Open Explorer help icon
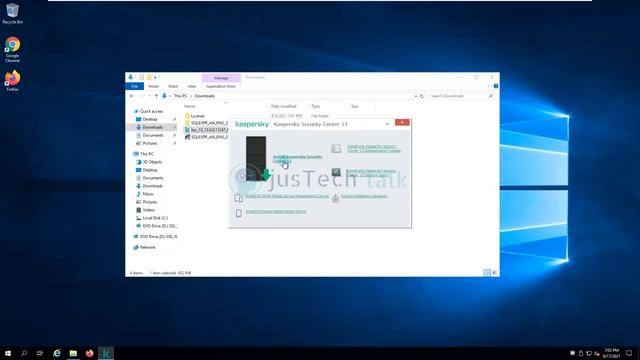Screen dimensions: 640x360 point(496,86)
